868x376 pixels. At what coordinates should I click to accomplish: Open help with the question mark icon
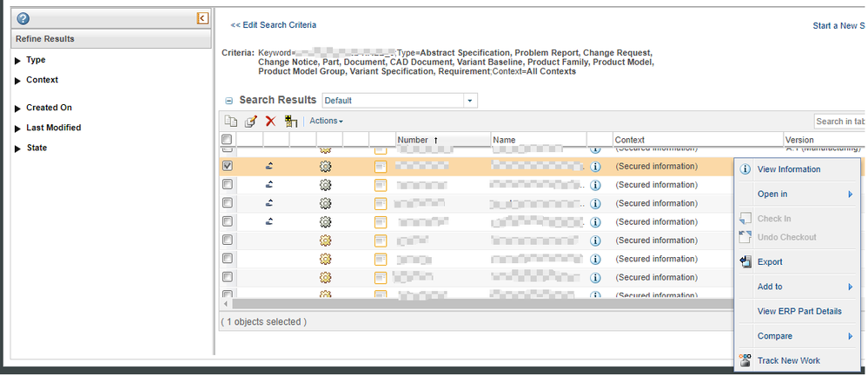pyautogui.click(x=23, y=18)
